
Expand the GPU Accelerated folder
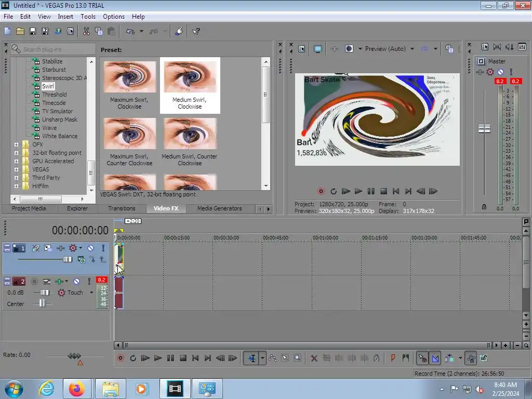pyautogui.click(x=16, y=161)
